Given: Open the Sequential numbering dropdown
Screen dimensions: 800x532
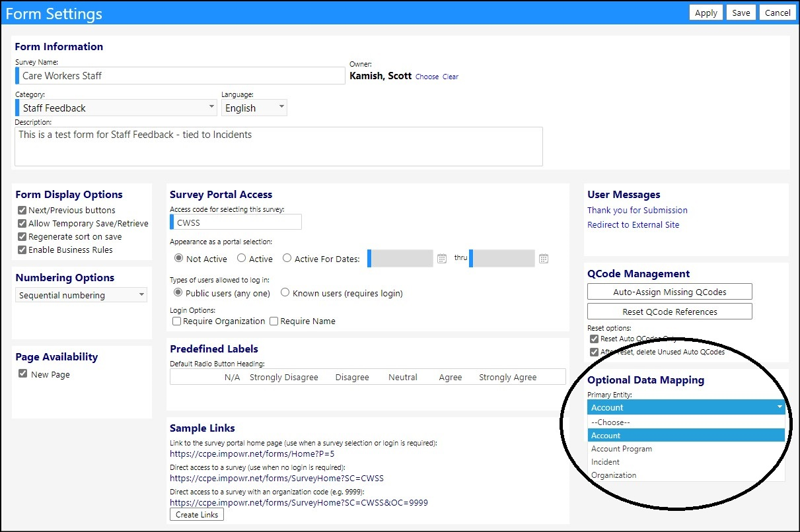Looking at the screenshot, I should 81,295.
